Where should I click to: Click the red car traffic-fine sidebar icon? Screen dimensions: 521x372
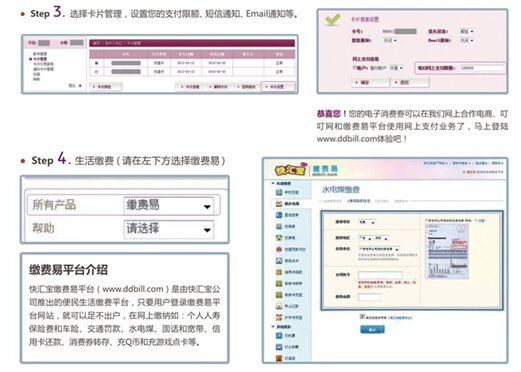tap(279, 249)
